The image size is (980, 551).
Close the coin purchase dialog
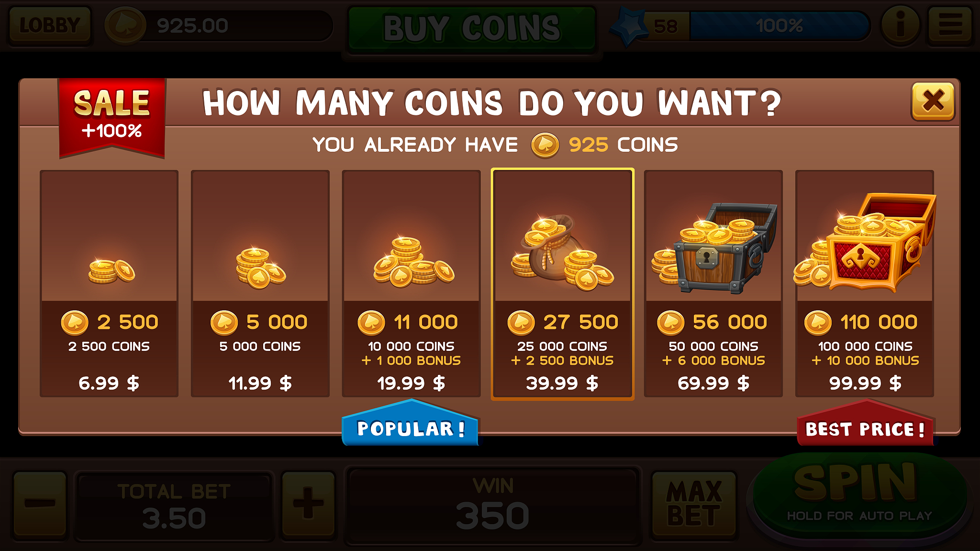tap(933, 101)
